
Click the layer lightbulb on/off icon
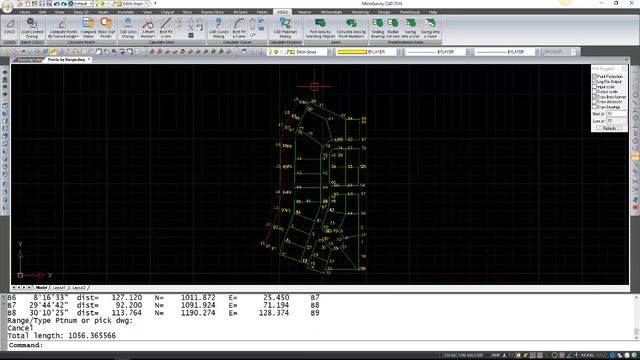(270, 52)
